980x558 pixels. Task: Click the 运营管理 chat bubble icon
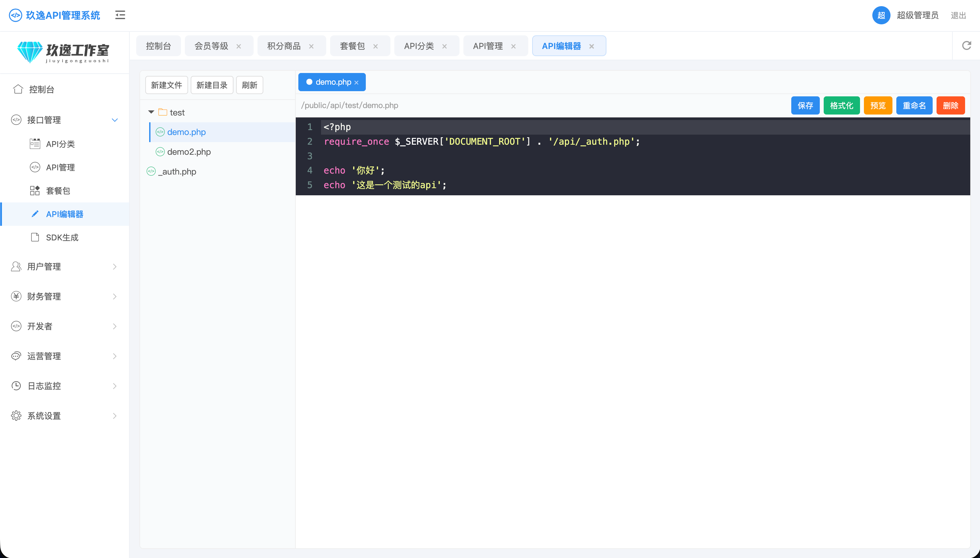16,356
